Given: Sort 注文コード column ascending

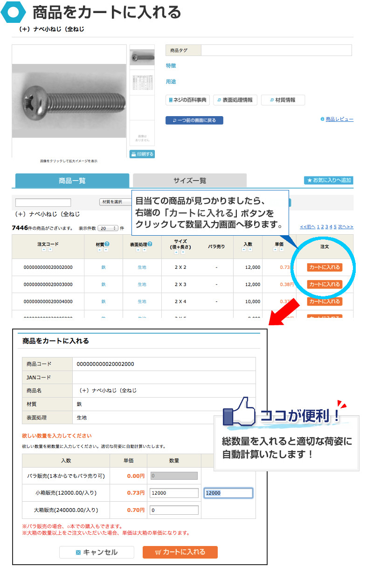Looking at the screenshot, I should (43, 250).
